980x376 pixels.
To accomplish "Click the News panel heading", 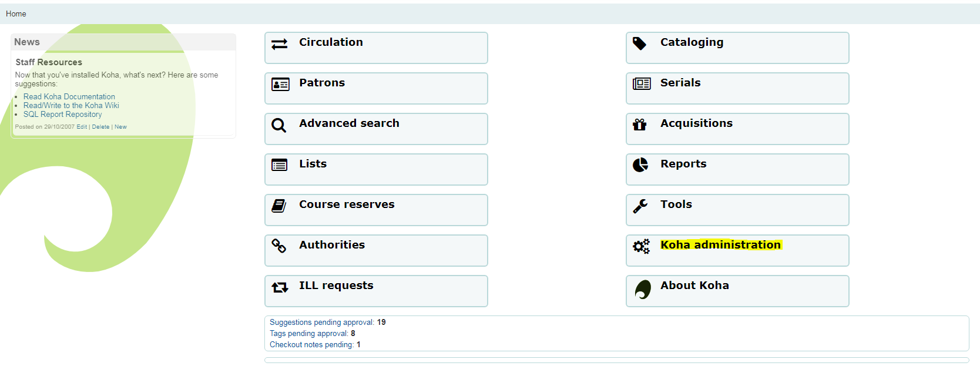I will [27, 42].
